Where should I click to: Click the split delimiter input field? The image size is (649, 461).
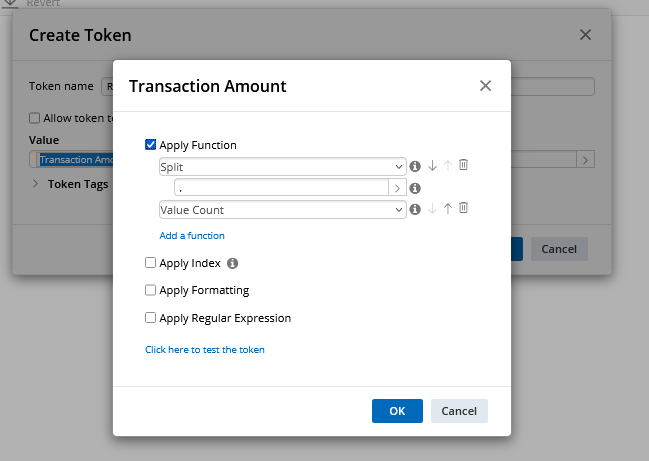pos(281,188)
